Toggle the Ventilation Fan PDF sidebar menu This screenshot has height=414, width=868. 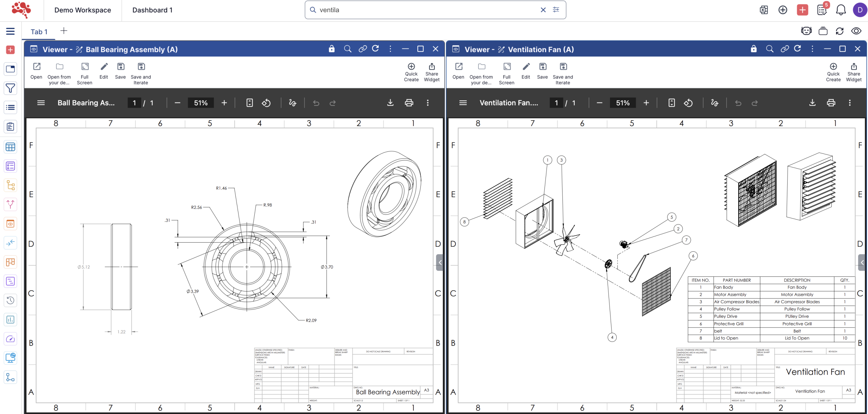pos(463,103)
